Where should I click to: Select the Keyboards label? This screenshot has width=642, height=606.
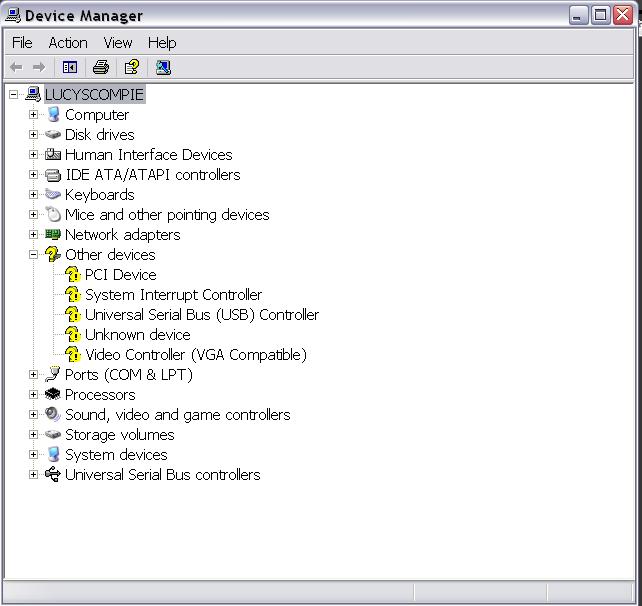pos(99,194)
